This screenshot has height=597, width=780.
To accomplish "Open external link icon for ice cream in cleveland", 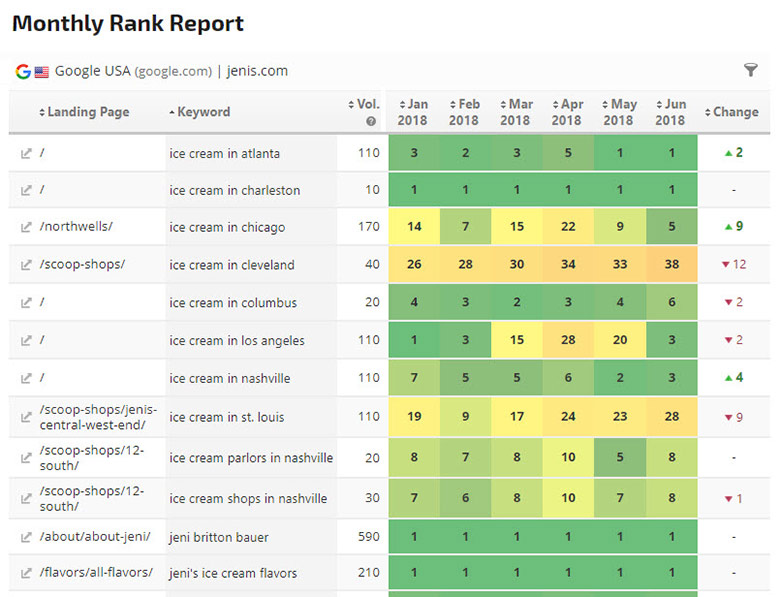I will 26,265.
